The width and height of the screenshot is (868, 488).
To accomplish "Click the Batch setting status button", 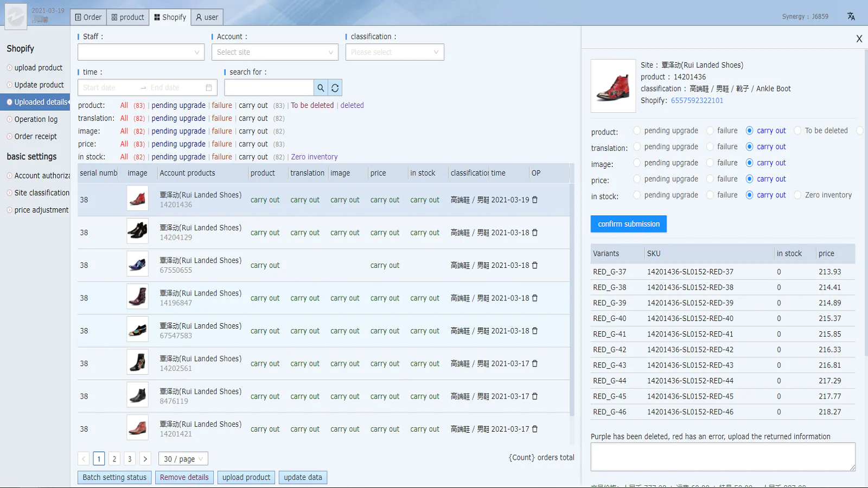I will coord(114,477).
